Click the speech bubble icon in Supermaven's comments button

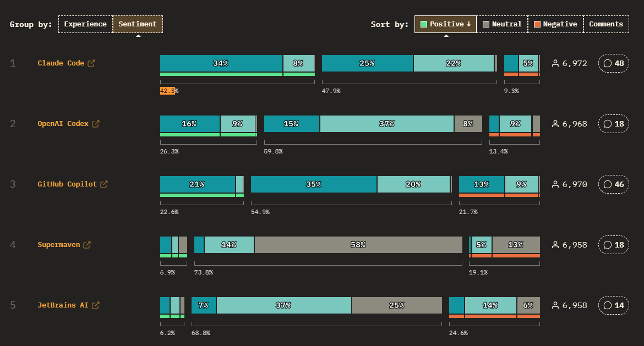[x=608, y=245]
